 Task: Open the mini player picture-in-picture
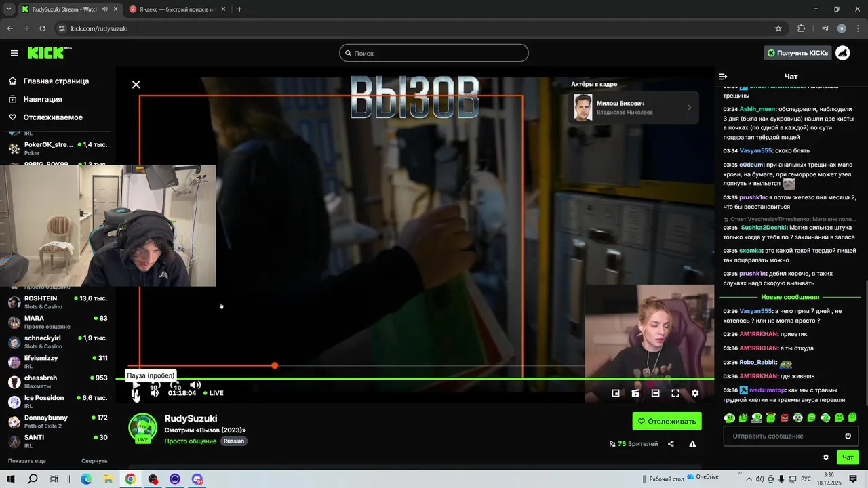[x=616, y=393]
